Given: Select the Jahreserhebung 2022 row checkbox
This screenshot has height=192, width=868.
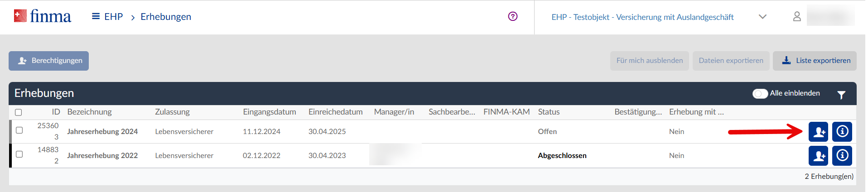Looking at the screenshot, I should click(19, 154).
